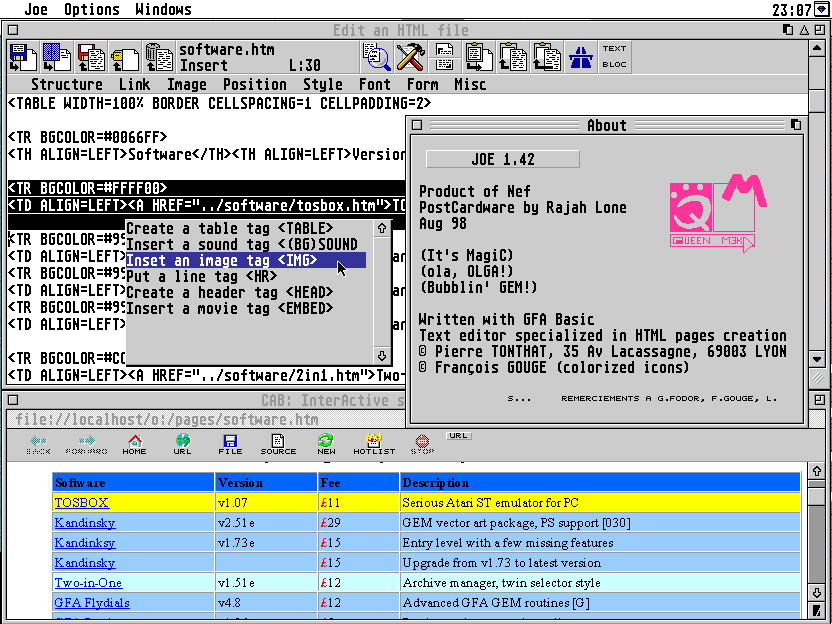
Task: Toggle the TEXT BLOC mode button
Action: click(x=614, y=57)
